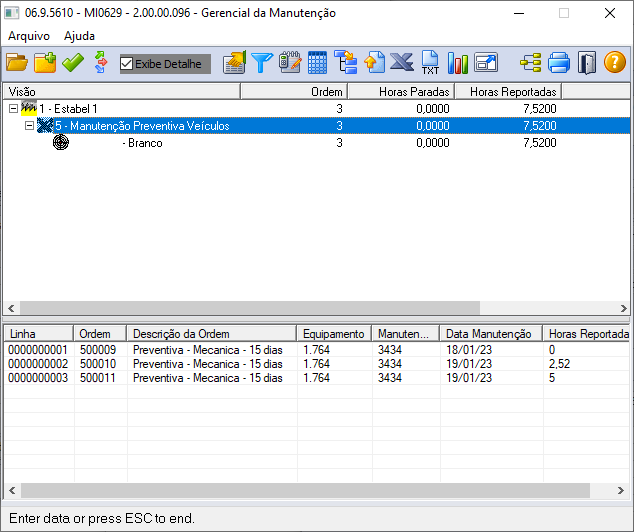Click 7,5200 in Estabel 1 row

click(x=540, y=109)
